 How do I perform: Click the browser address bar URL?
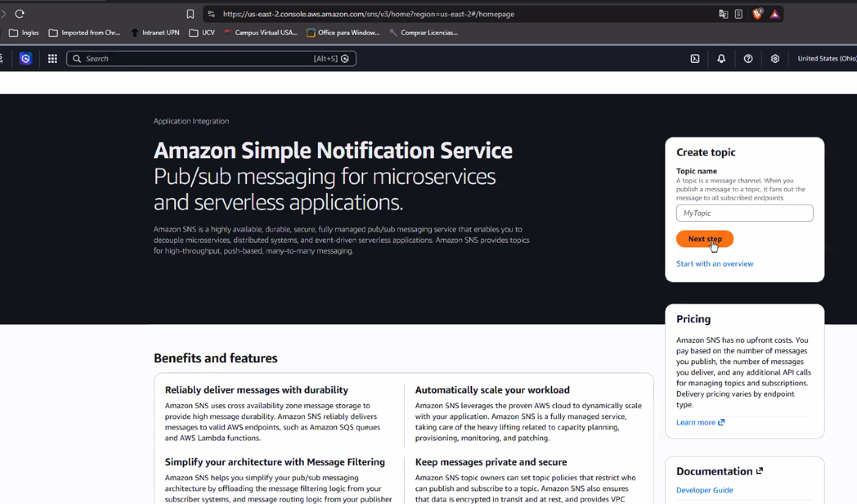pos(369,14)
